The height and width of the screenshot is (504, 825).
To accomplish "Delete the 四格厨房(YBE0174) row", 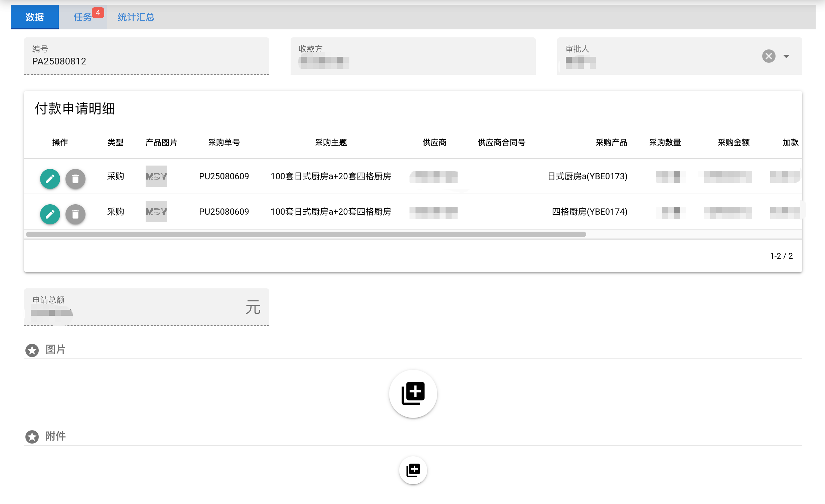I will tap(75, 214).
